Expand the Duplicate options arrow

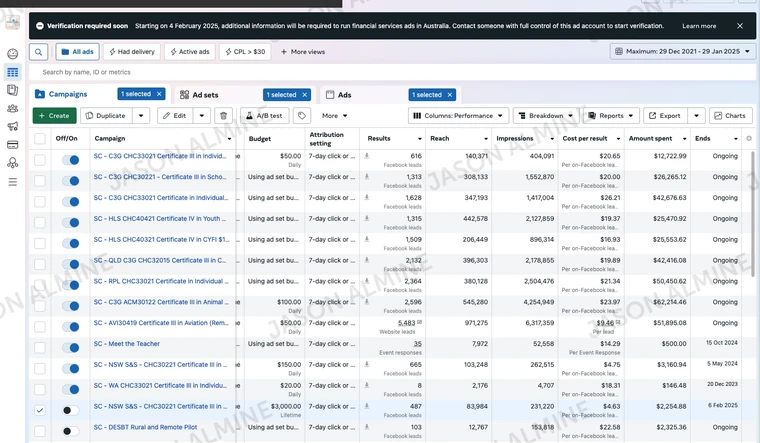(x=141, y=116)
